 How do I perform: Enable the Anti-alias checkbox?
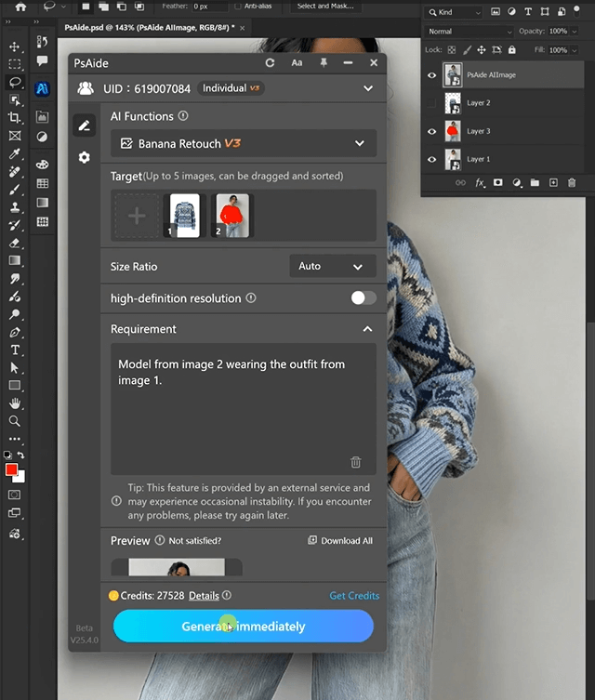238,7
